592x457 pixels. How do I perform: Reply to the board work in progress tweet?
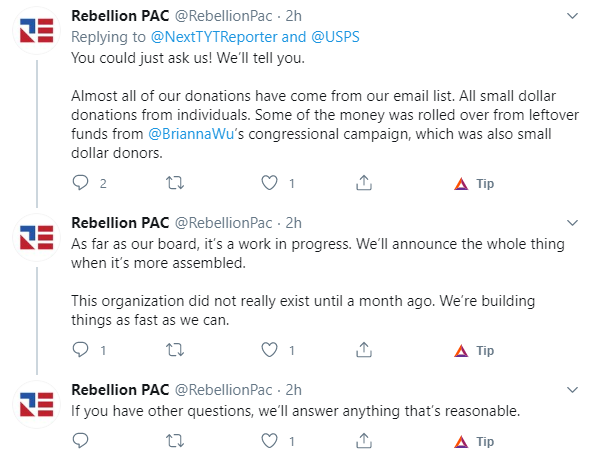(x=80, y=350)
